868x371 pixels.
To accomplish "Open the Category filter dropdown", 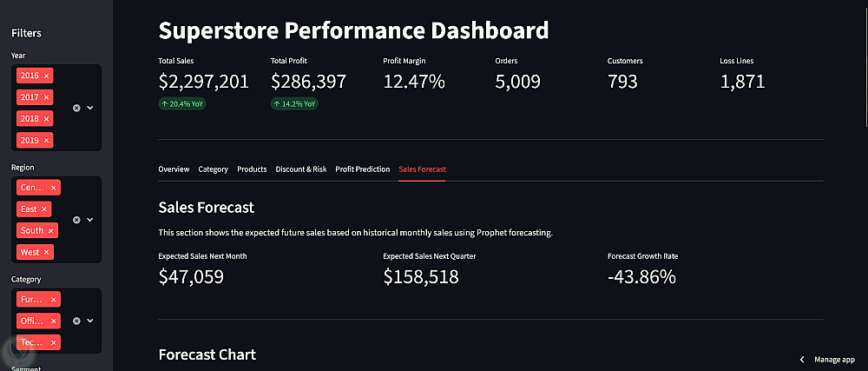I will pos(90,321).
